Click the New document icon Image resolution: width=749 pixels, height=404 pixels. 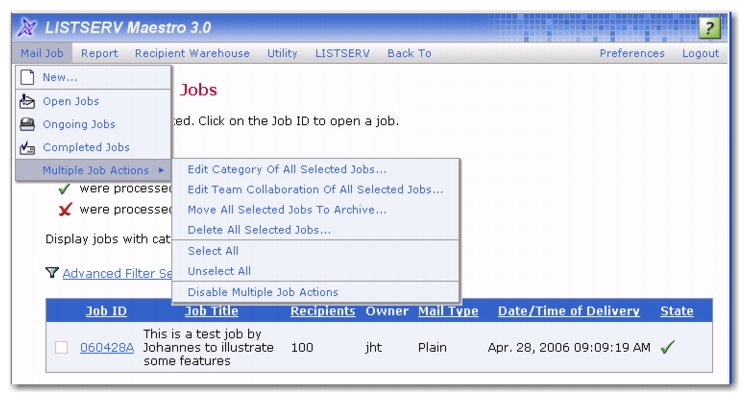click(27, 77)
